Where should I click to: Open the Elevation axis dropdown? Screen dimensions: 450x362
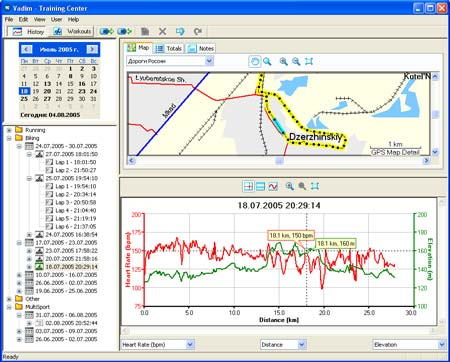pos(442,344)
